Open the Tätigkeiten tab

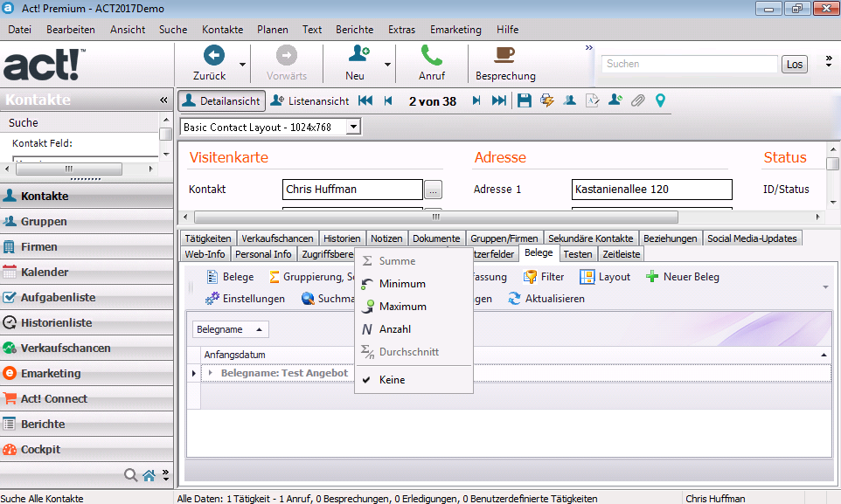point(208,238)
